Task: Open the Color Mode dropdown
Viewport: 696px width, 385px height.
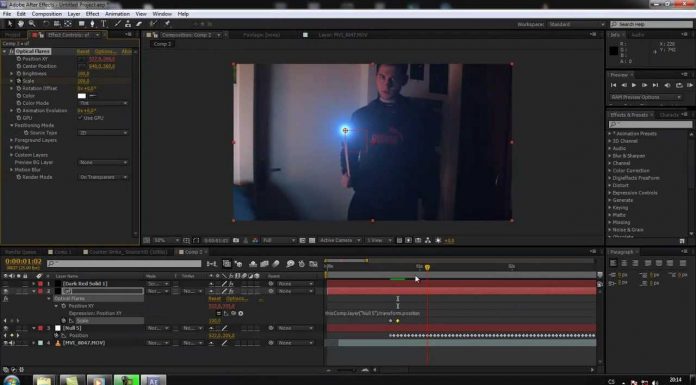Action: (x=103, y=103)
